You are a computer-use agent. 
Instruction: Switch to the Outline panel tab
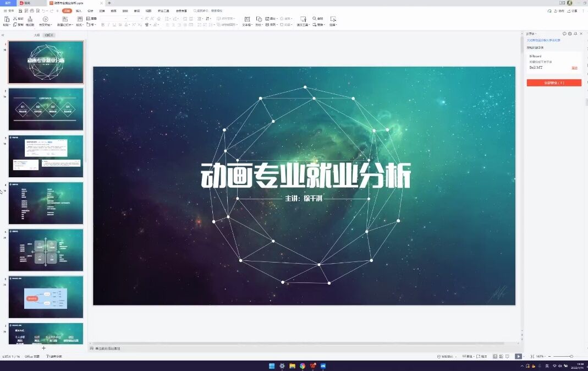click(37, 35)
